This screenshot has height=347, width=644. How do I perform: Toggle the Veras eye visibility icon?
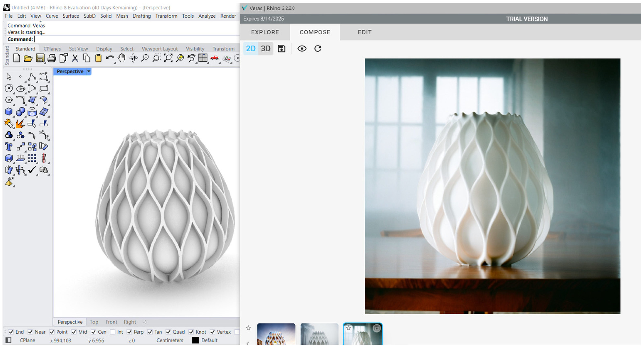click(x=302, y=48)
